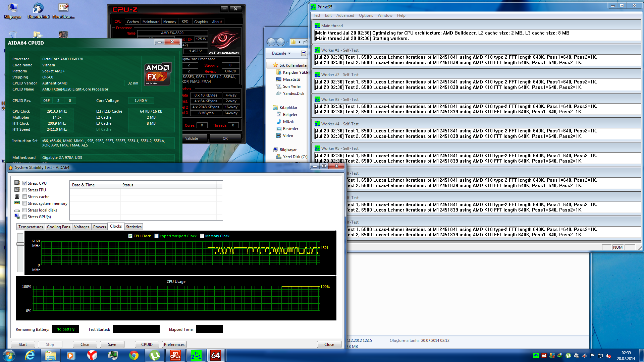Image resolution: width=644 pixels, height=362 pixels.
Task: Open the Task Manager monitor taskbar icon
Action: pyautogui.click(x=113, y=355)
